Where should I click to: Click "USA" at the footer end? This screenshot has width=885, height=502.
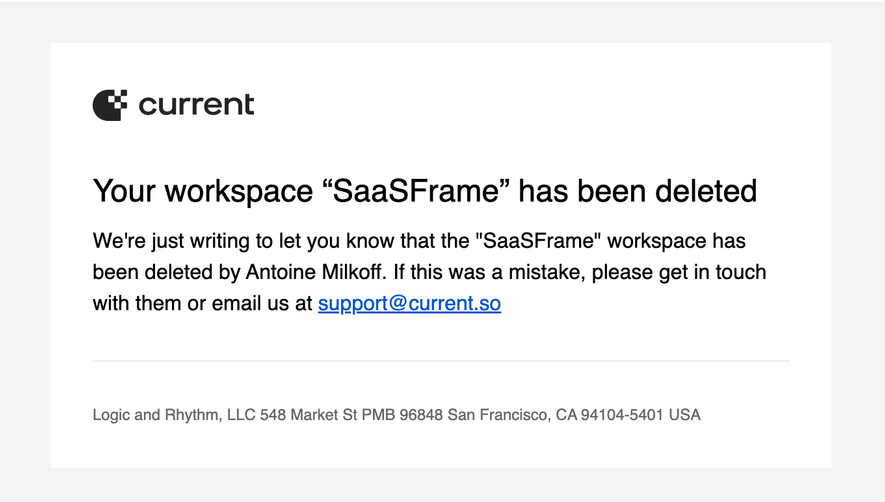(x=685, y=415)
